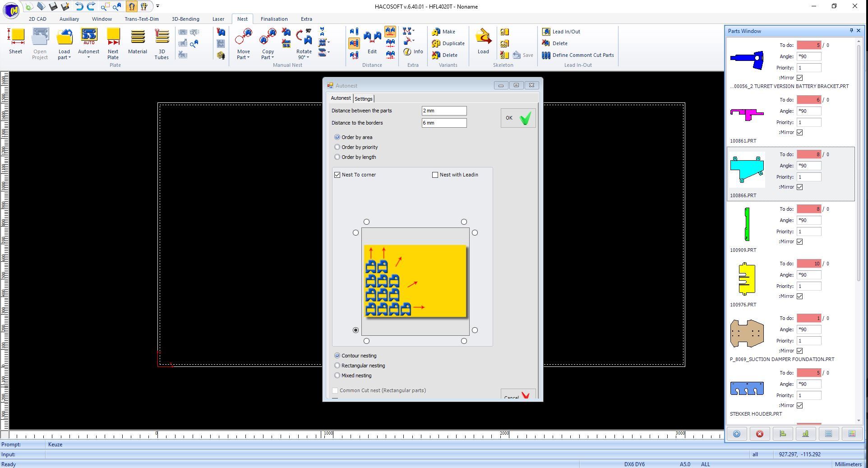Open the Settings tab in Autonest dialog

[x=364, y=99]
